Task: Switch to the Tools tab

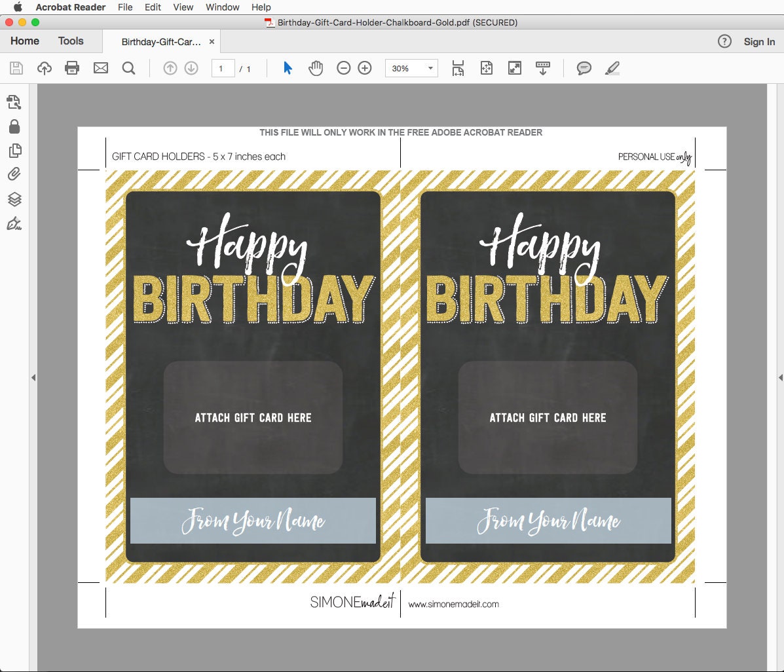Action: pyautogui.click(x=71, y=41)
